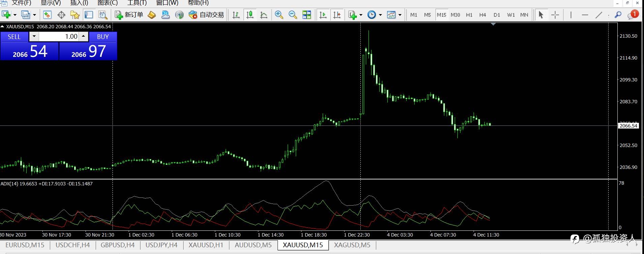Open the Strategy Tester icon
The height and width of the screenshot is (254, 644).
coord(103,15)
